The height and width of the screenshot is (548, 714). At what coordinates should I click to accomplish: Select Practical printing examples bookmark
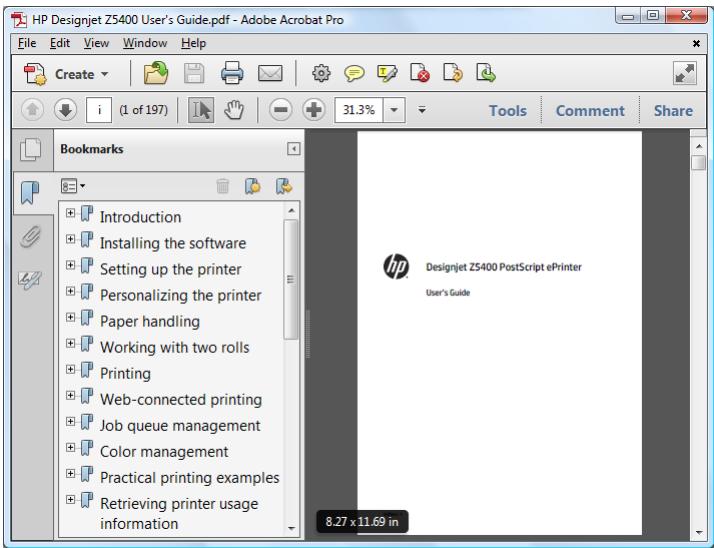(x=189, y=477)
